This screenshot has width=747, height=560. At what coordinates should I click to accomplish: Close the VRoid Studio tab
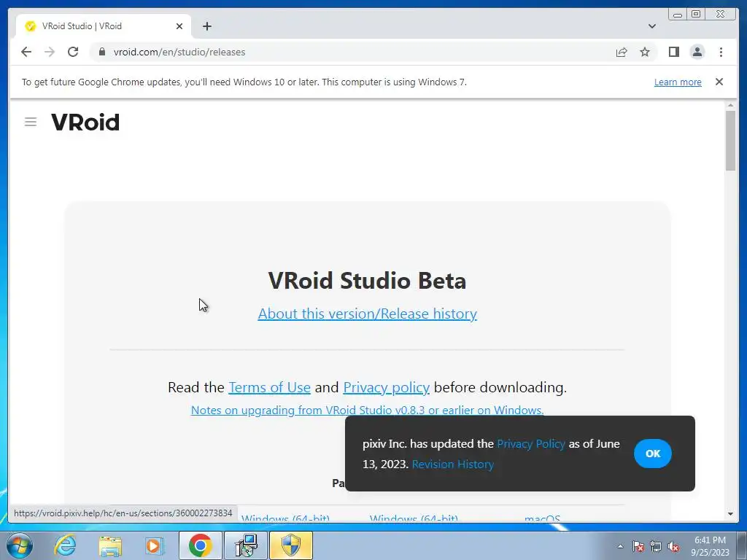(x=179, y=26)
